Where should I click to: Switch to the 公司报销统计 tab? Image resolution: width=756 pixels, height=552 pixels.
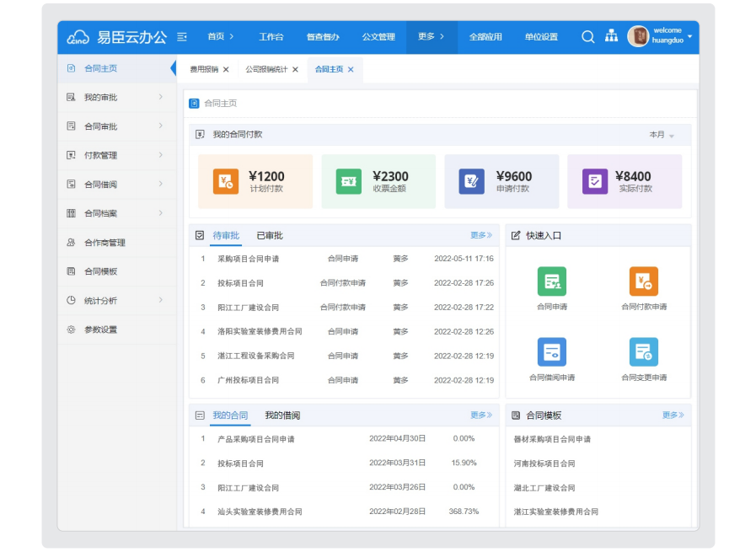tap(266, 69)
